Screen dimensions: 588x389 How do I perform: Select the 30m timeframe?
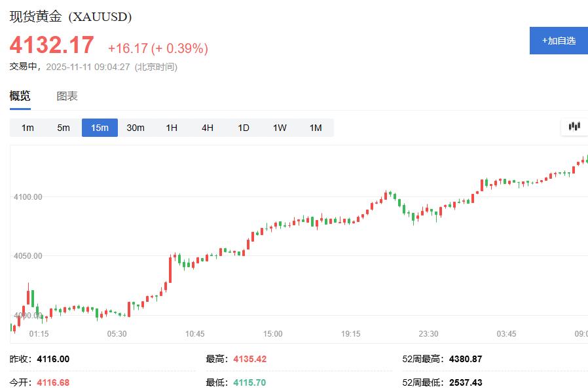(136, 128)
